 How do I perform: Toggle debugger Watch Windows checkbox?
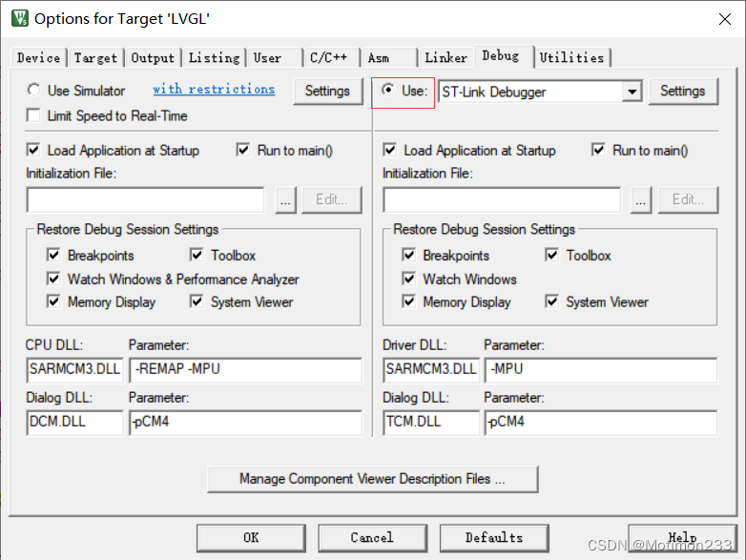click(x=408, y=279)
